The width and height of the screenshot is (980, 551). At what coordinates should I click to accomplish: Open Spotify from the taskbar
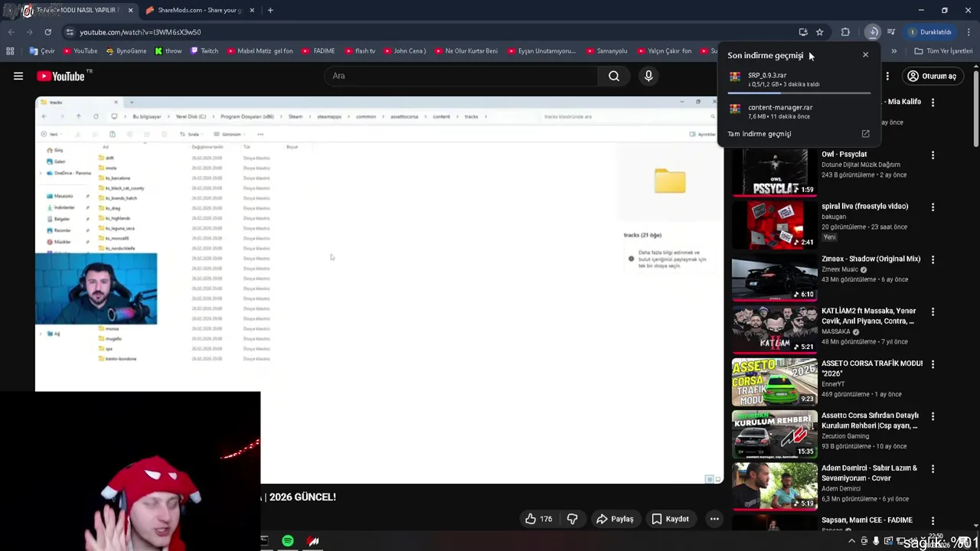pyautogui.click(x=288, y=541)
